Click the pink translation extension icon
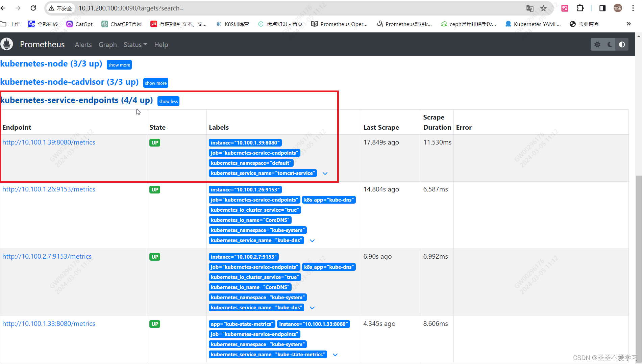The image size is (642, 364). (565, 8)
